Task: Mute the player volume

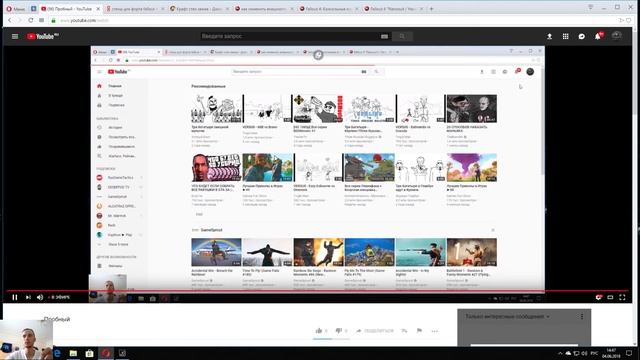Action: (40, 297)
